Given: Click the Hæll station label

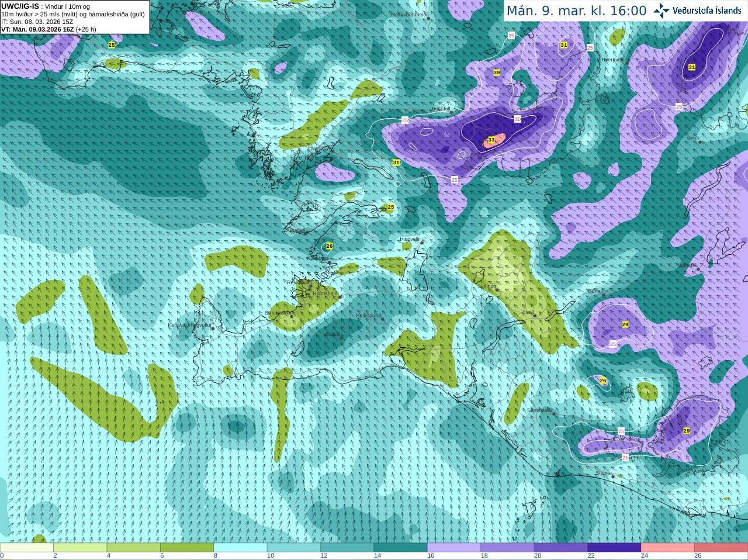Looking at the screenshot, I should [x=528, y=312].
